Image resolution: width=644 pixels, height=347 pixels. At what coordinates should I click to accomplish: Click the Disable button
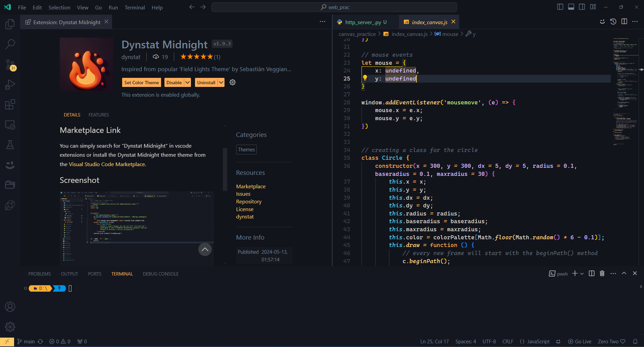tap(174, 83)
